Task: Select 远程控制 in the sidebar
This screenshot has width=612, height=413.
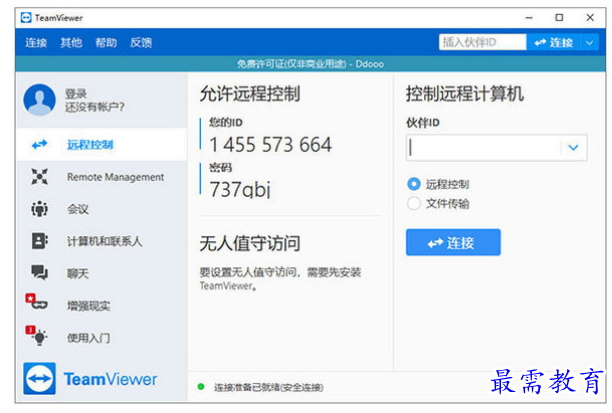Action: (102, 145)
